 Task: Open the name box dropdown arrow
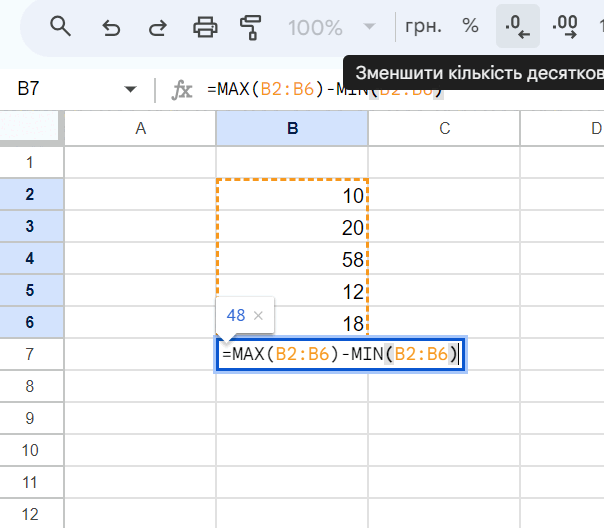pyautogui.click(x=131, y=90)
